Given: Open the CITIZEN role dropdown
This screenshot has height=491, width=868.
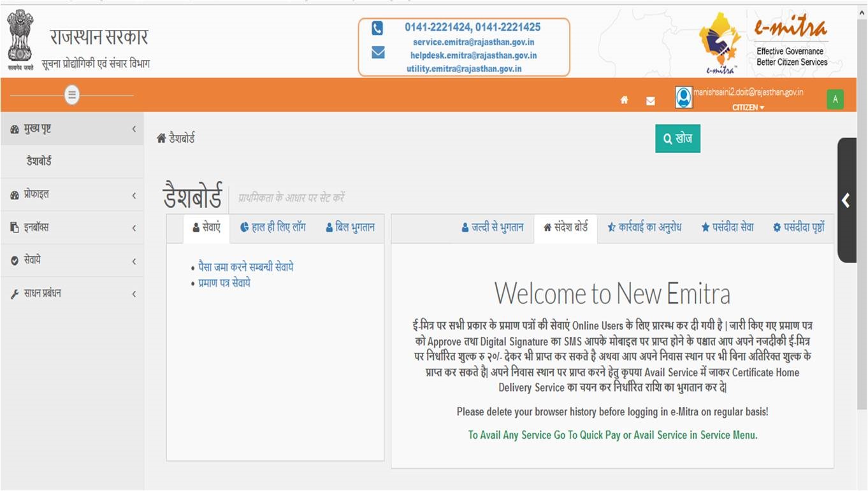Looking at the screenshot, I should pyautogui.click(x=748, y=108).
